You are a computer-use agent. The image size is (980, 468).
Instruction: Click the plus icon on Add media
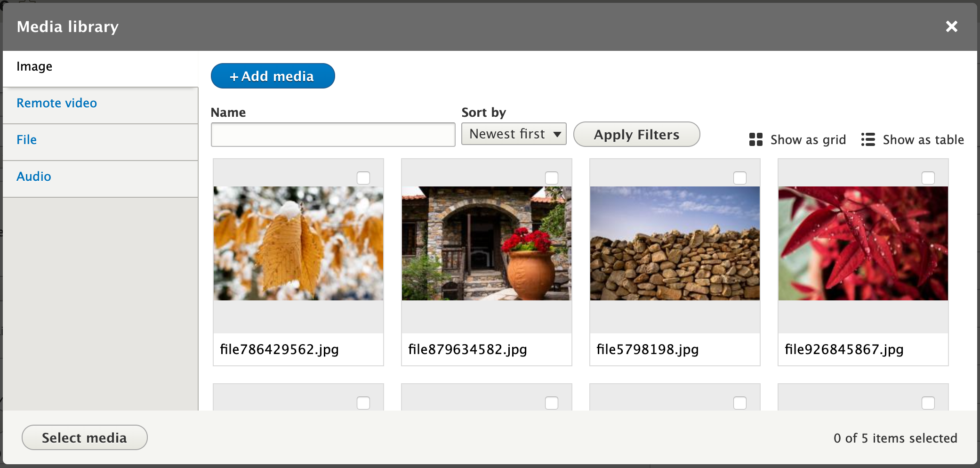[x=234, y=77]
